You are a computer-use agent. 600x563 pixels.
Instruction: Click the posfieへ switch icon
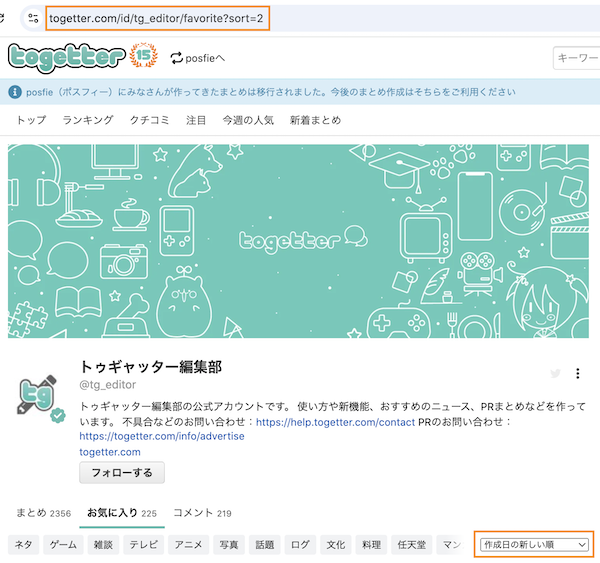177,58
